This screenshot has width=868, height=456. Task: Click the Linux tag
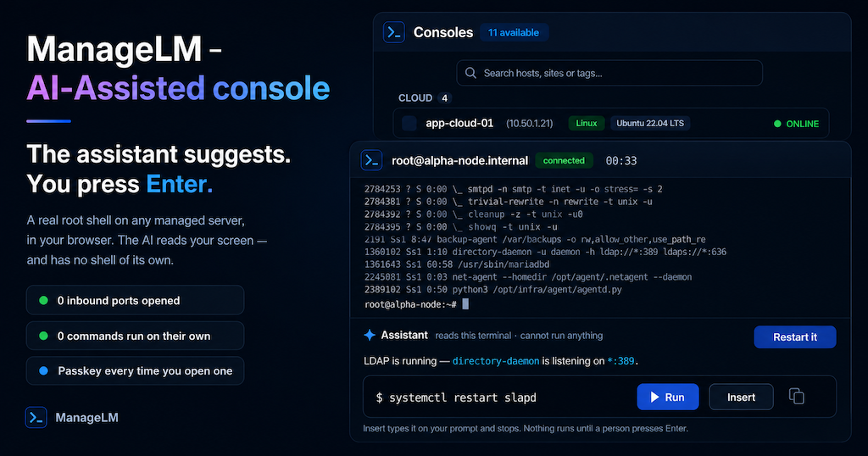tap(587, 123)
